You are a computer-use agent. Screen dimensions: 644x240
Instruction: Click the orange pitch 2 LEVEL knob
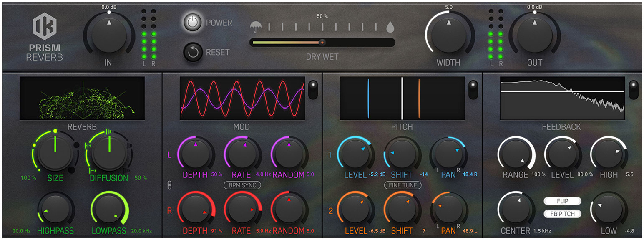(355, 209)
